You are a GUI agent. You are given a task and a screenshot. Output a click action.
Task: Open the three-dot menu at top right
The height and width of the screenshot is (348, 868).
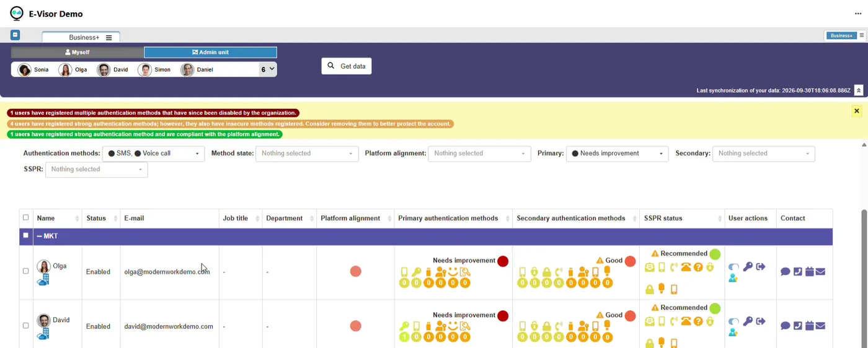[x=858, y=14]
